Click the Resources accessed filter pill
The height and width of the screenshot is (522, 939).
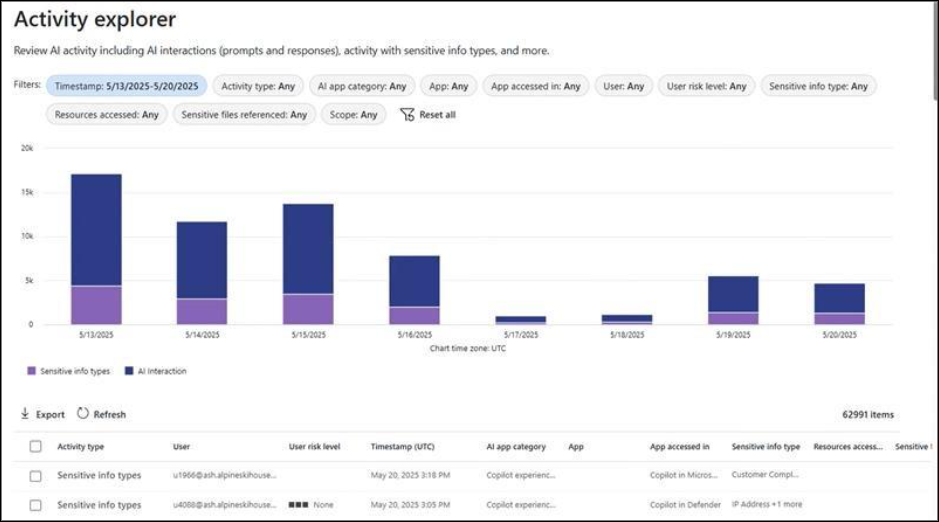click(106, 115)
